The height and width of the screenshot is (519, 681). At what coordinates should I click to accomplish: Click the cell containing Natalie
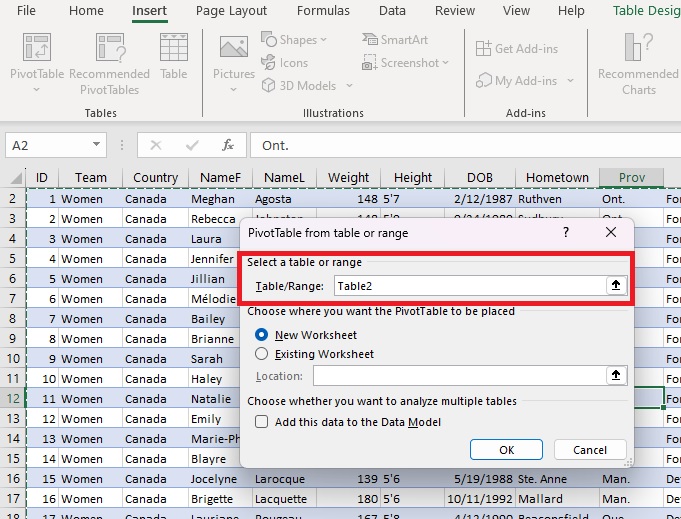(x=215, y=398)
